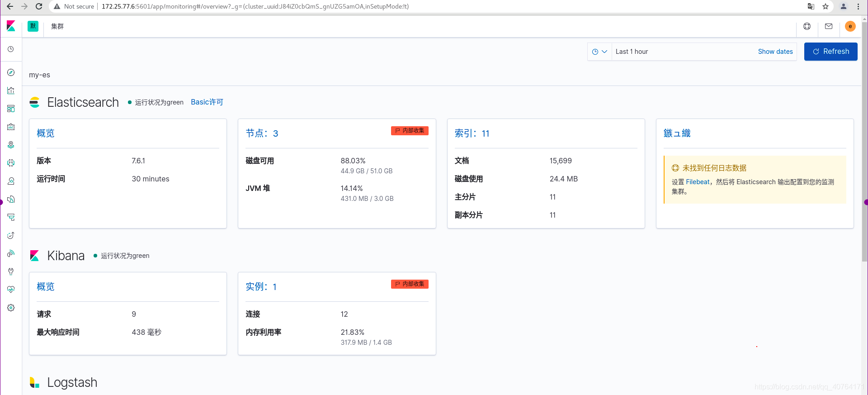The height and width of the screenshot is (395, 868).
Task: Open the Help menu lifebuoy icon
Action: click(807, 26)
